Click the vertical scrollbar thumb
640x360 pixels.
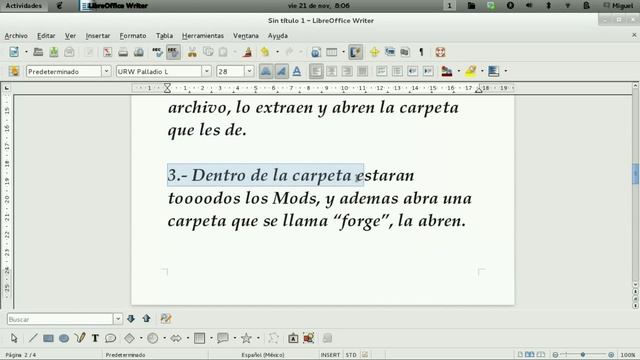(636, 174)
